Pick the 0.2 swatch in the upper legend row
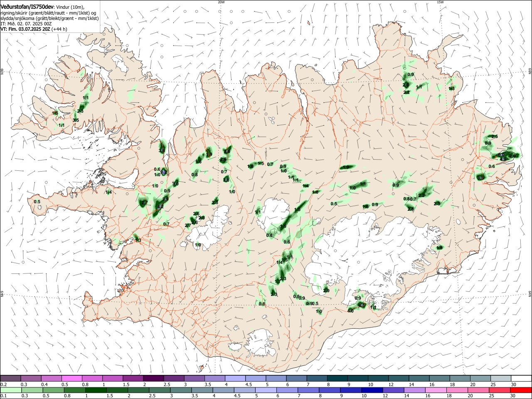 pyautogui.click(x=10, y=378)
